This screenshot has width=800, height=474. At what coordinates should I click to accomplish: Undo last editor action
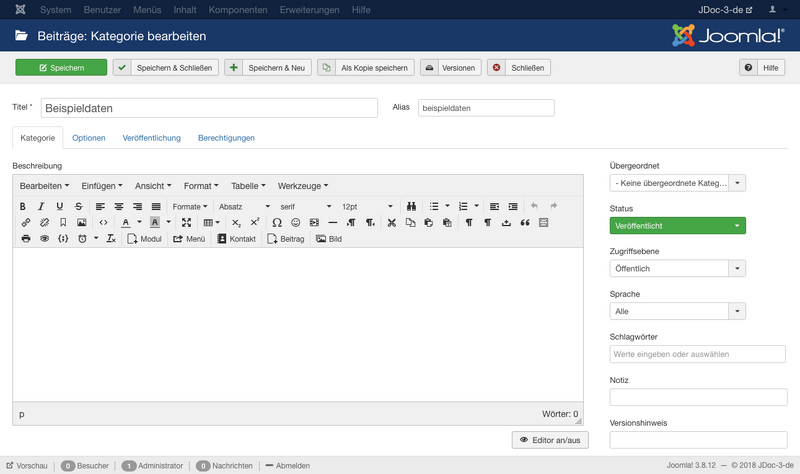pyautogui.click(x=534, y=206)
